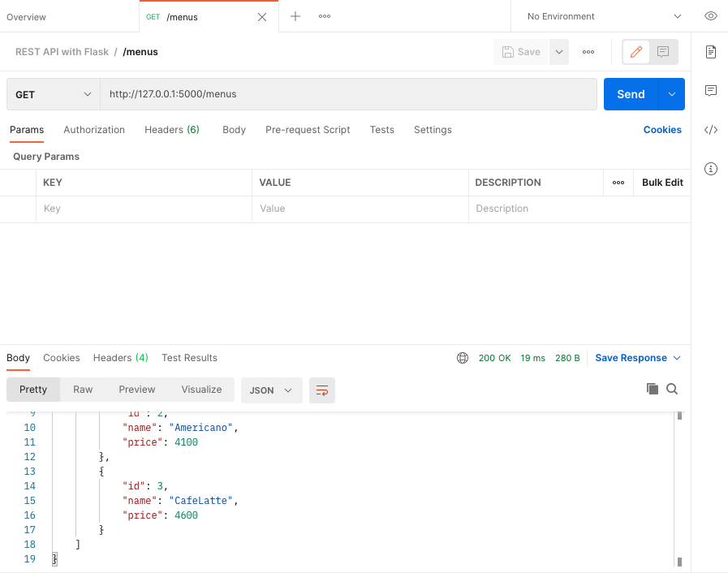Viewport: 728px width, 573px height.
Task: Click the blue Send button
Action: (631, 94)
